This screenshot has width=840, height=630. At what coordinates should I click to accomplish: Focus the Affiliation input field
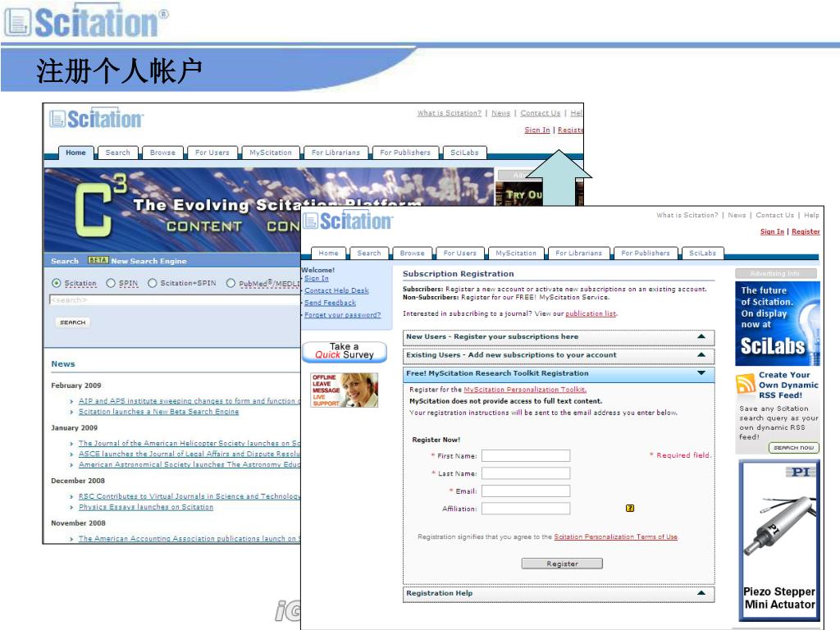coord(526,509)
